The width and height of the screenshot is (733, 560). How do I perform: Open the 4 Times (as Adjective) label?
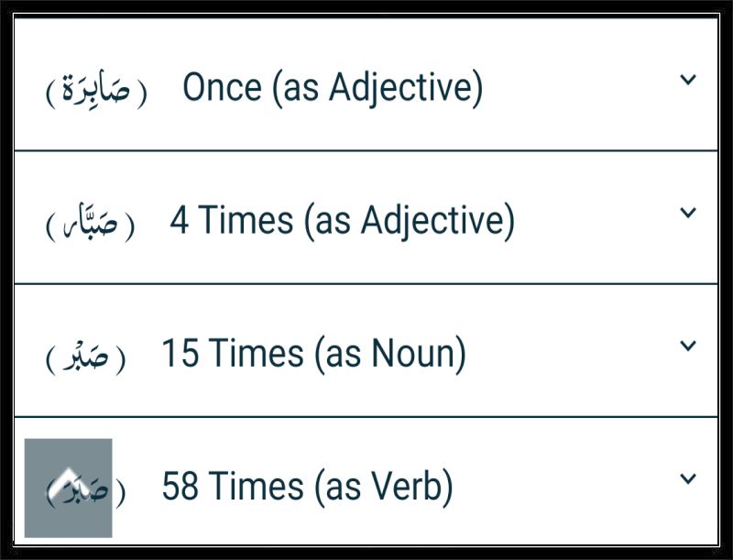point(342,222)
